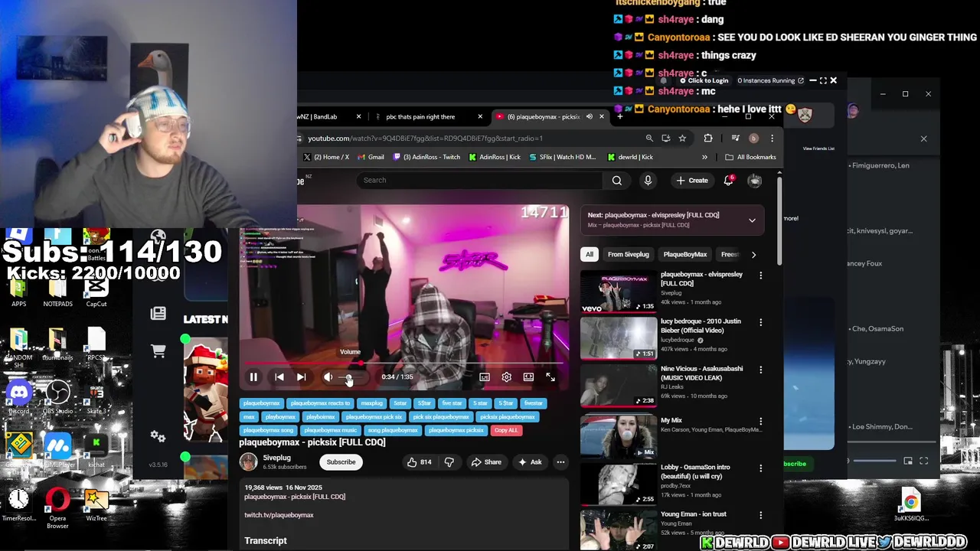Image resolution: width=980 pixels, height=551 pixels.
Task: Open Discord desktop shortcut
Action: tap(19, 398)
